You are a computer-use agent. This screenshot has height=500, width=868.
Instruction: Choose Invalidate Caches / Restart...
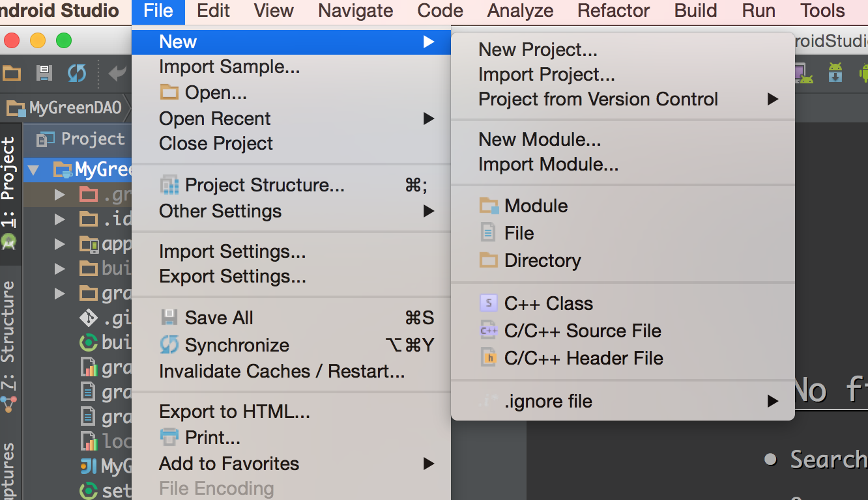tap(282, 371)
